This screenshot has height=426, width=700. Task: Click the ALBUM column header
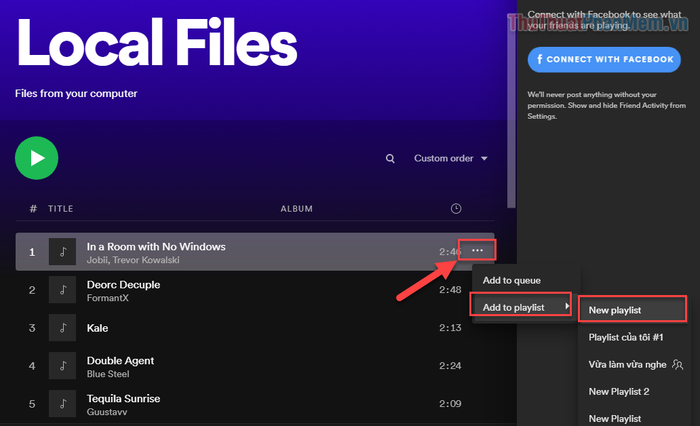click(x=296, y=209)
